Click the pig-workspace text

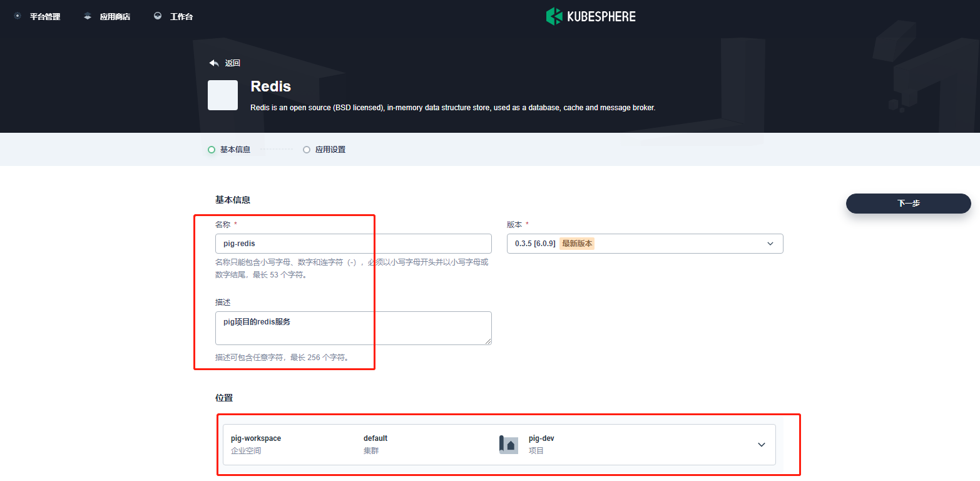256,438
